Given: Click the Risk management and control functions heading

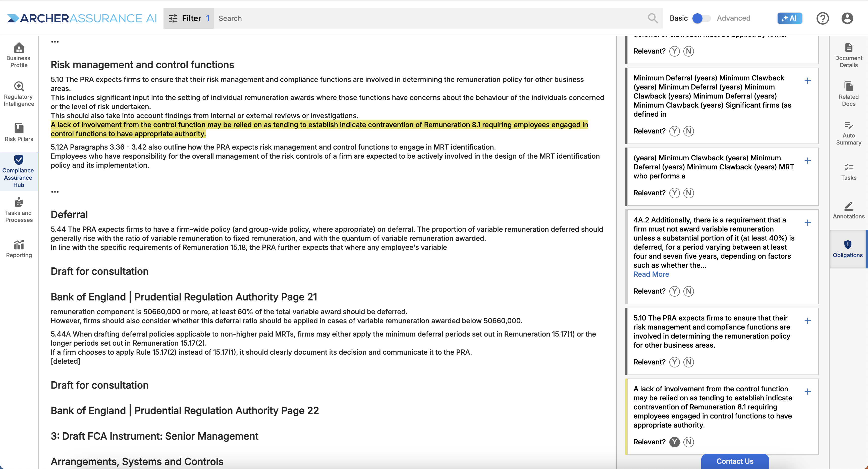Looking at the screenshot, I should (142, 65).
